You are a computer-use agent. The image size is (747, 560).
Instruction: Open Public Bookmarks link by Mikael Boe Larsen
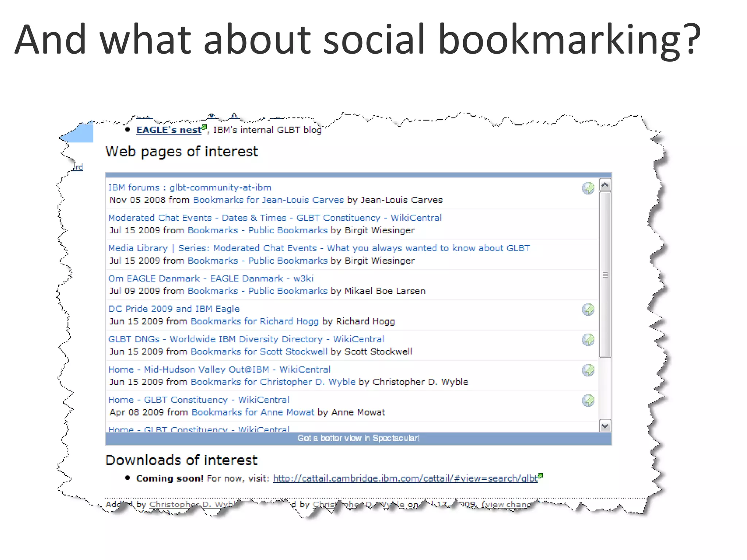click(x=258, y=291)
